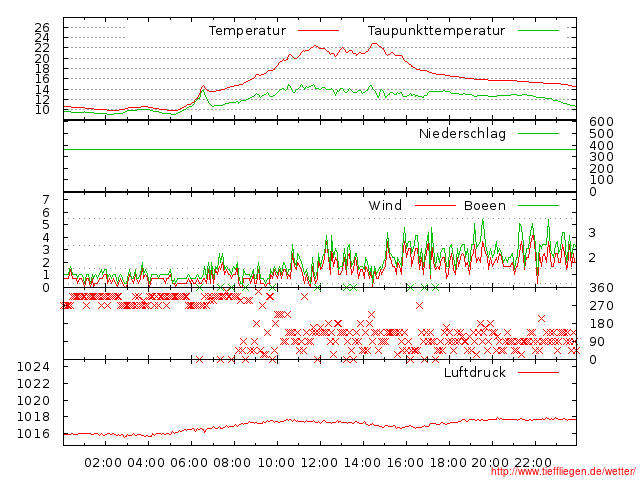Select the 10:00 time axis label

click(276, 463)
